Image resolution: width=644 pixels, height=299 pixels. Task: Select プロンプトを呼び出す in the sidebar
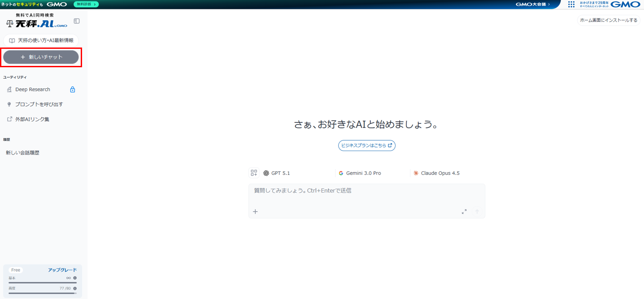click(37, 104)
